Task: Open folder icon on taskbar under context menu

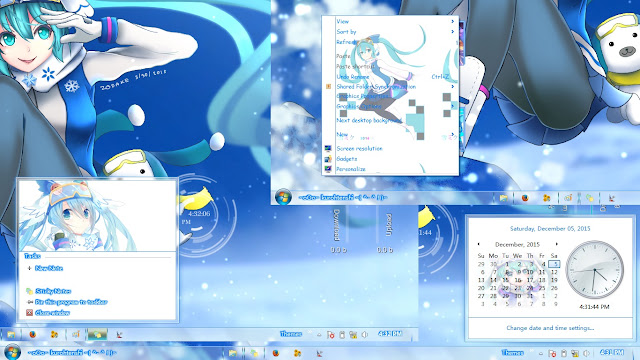Action: tap(504, 198)
